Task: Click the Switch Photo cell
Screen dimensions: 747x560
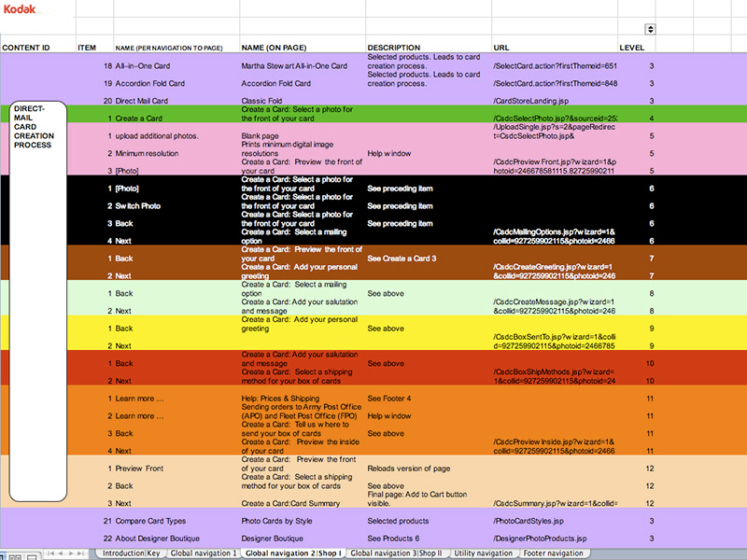Action: click(x=137, y=206)
